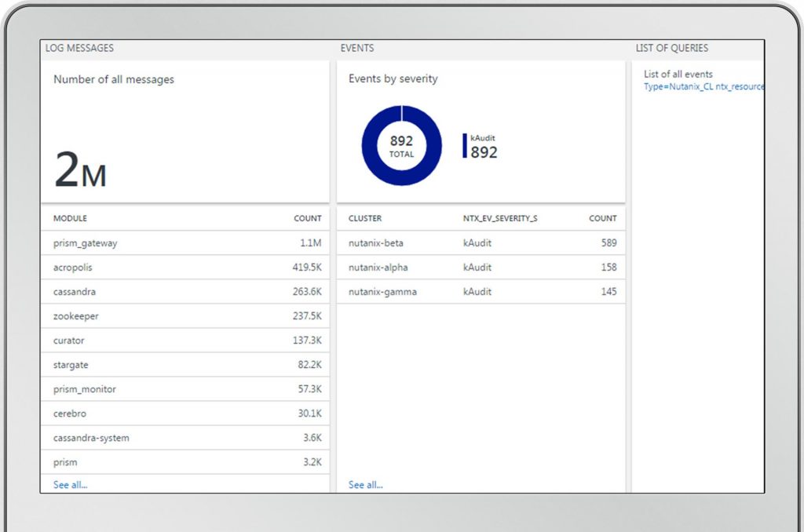Viewport: 804px width, 532px height.
Task: Click the 137.3K count value
Action: tap(307, 341)
